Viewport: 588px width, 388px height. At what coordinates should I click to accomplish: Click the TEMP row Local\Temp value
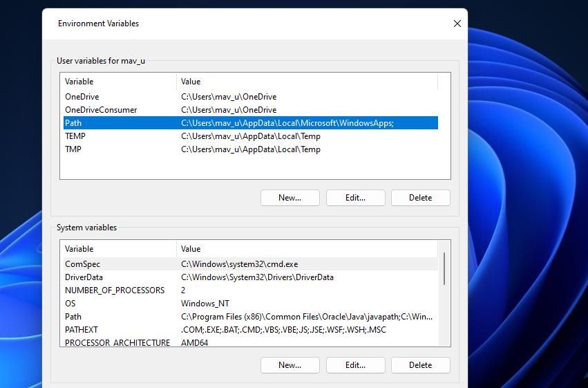tap(251, 136)
